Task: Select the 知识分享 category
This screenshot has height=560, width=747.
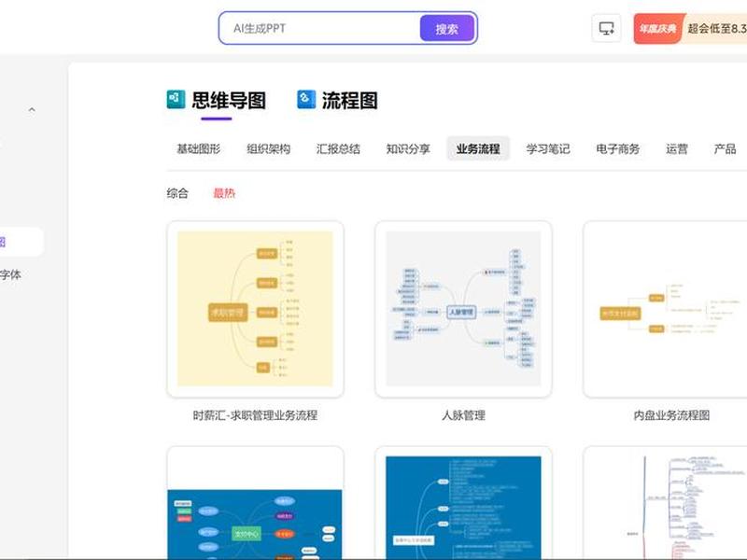Action: point(408,149)
